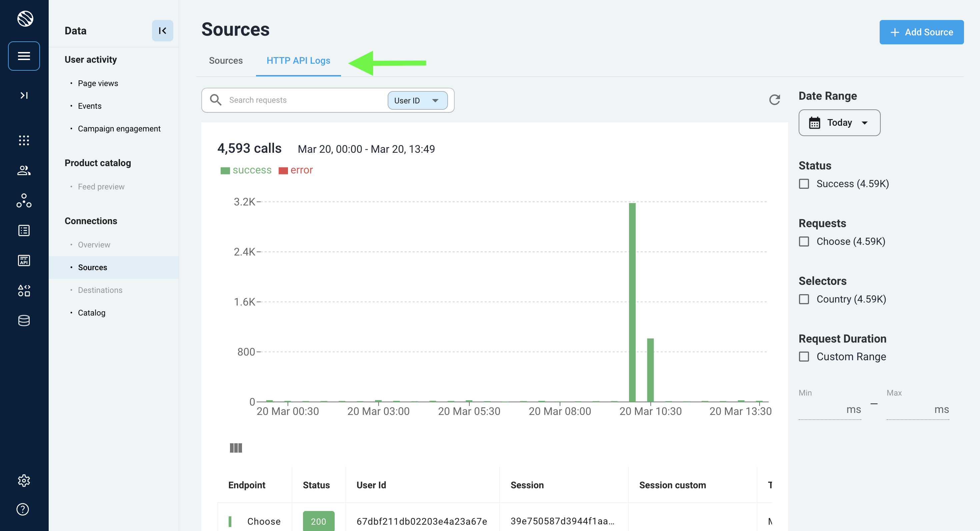Open the User ID search dropdown

417,100
